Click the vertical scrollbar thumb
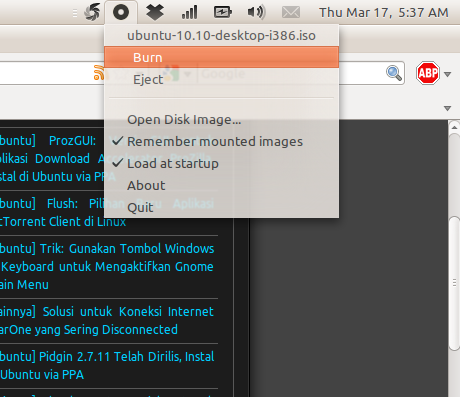The width and height of the screenshot is (460, 397). click(x=454, y=283)
